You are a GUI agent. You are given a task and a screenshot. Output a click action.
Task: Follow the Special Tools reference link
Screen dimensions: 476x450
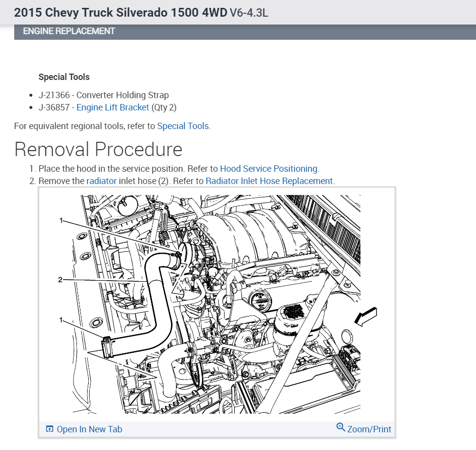click(x=183, y=126)
